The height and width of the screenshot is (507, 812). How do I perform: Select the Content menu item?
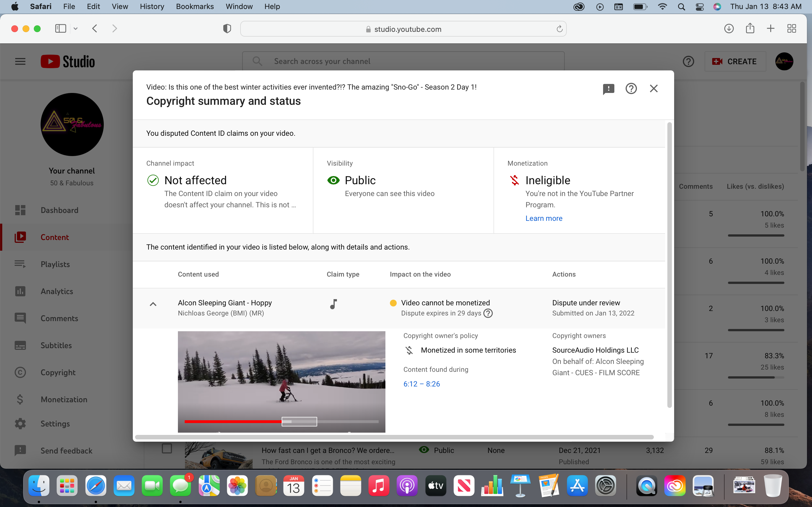click(x=54, y=237)
